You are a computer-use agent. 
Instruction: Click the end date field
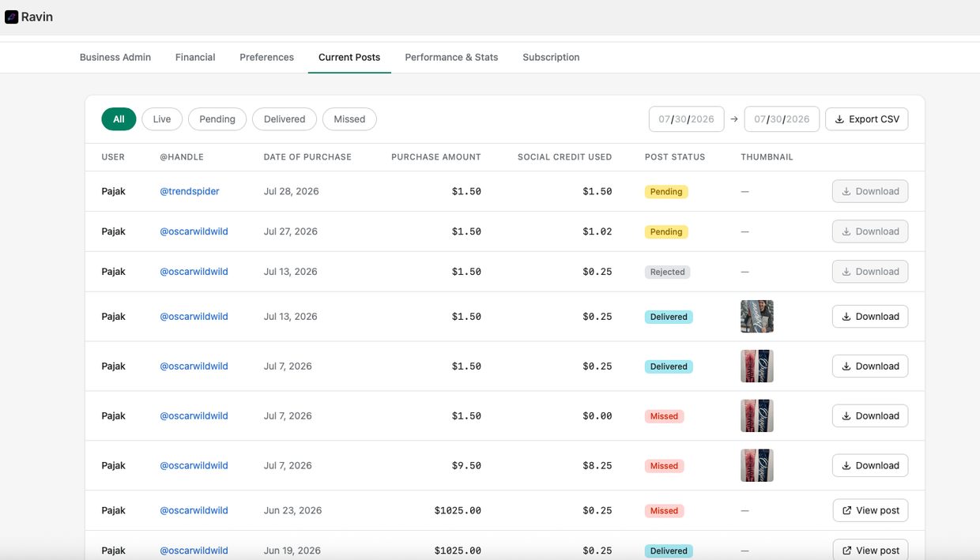782,119
